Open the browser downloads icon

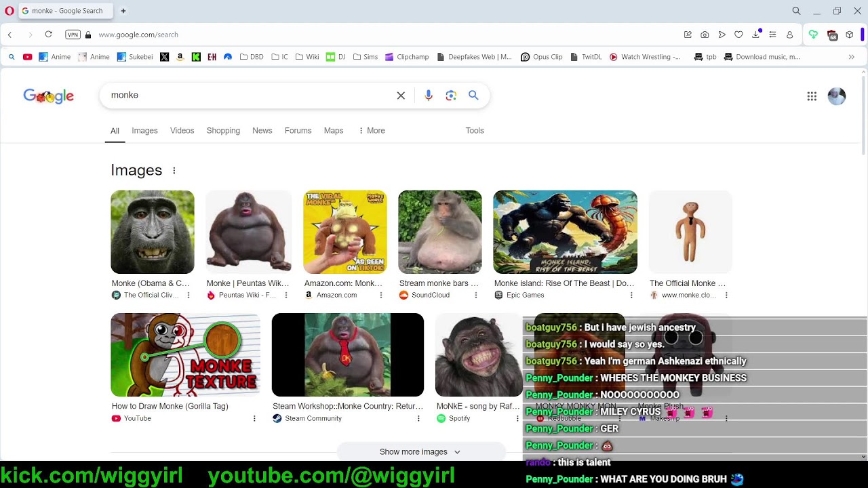tap(755, 35)
